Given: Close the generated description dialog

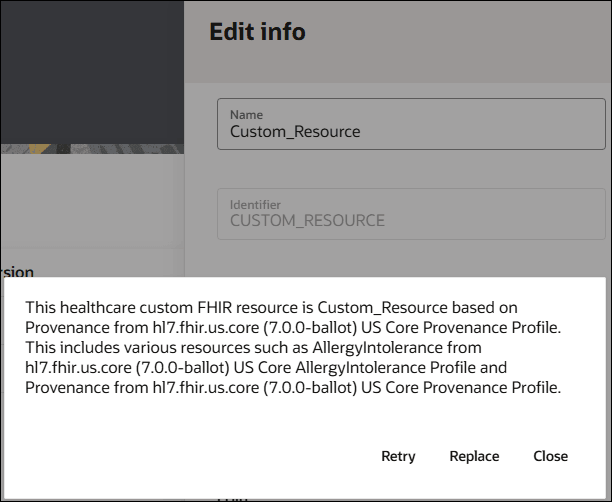Looking at the screenshot, I should click(x=550, y=456).
